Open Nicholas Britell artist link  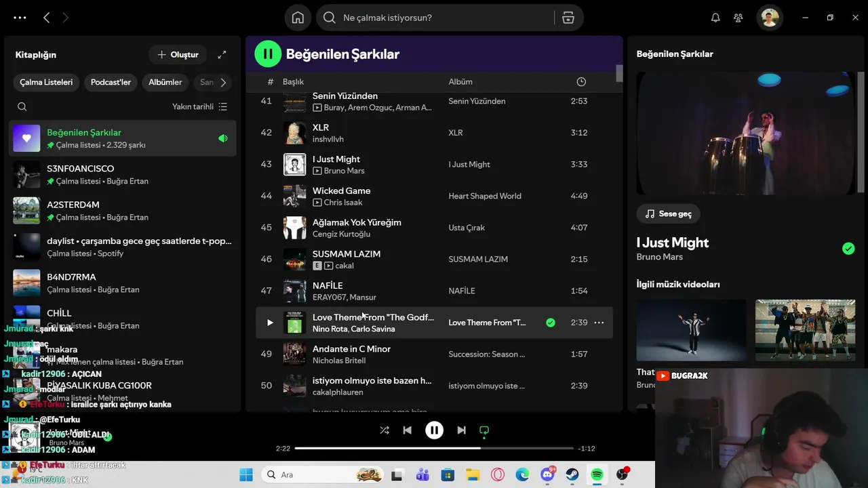tap(339, 361)
